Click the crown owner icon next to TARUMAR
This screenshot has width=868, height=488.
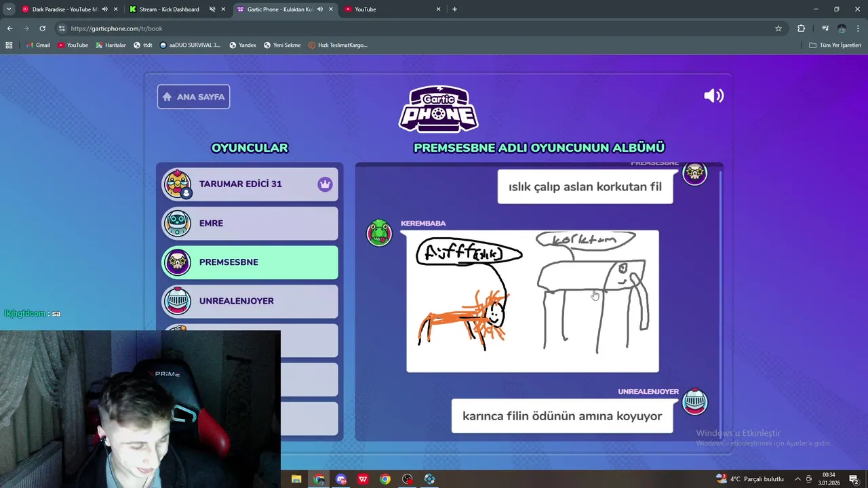click(x=325, y=184)
